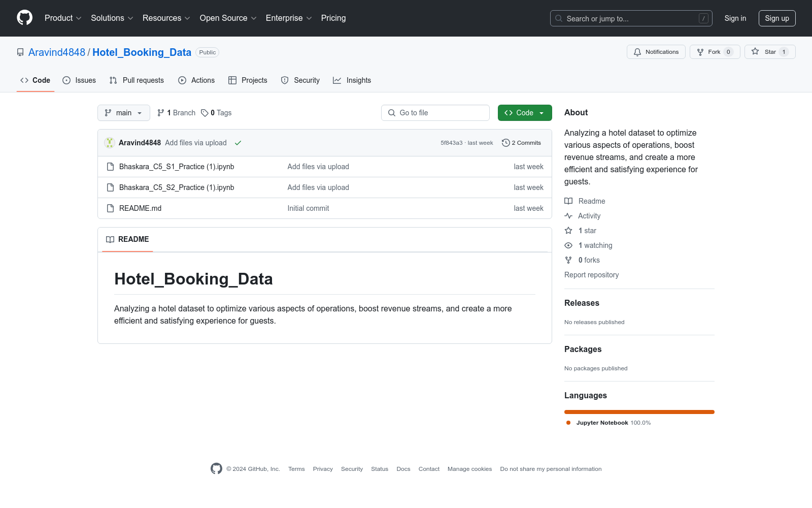Click the 1 watching link in About

click(588, 245)
